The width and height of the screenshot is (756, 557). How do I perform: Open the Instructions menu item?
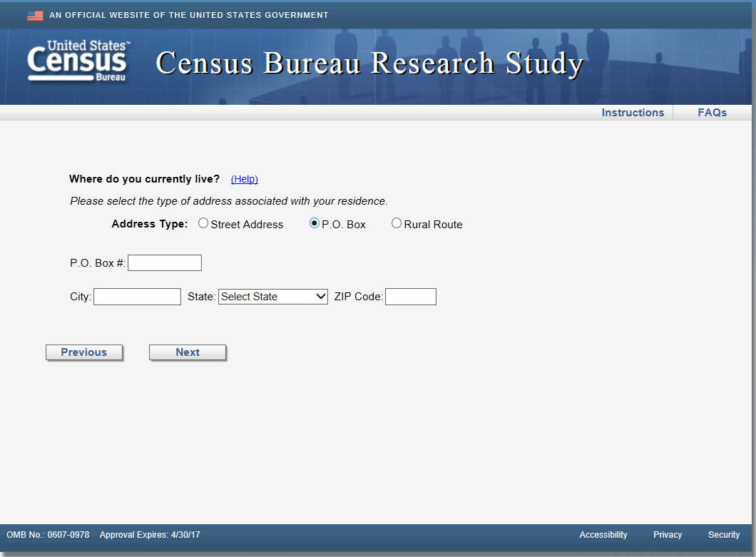(633, 113)
